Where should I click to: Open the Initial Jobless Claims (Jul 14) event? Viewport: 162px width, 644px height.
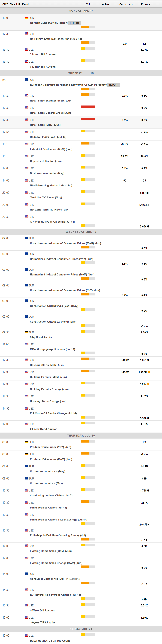click(48, 507)
